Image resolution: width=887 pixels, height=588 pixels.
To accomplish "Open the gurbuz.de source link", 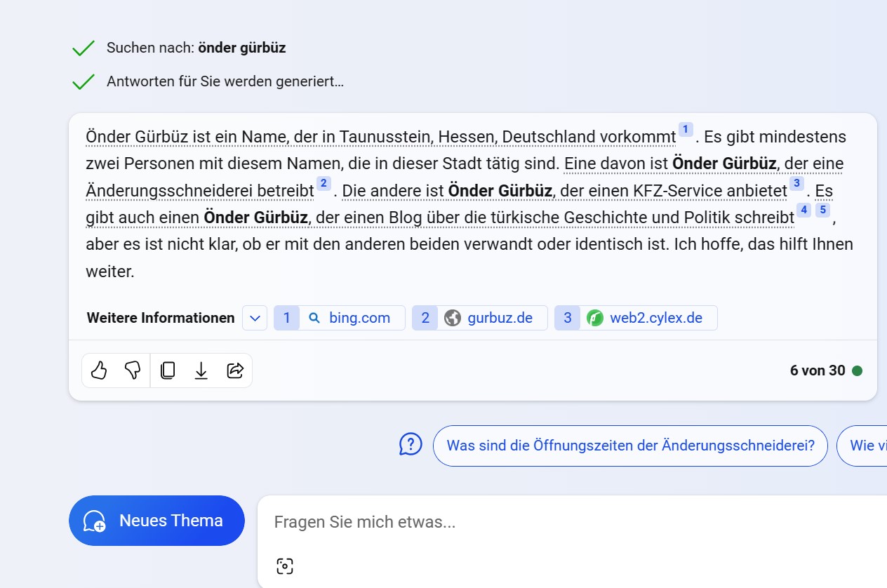I will point(479,318).
